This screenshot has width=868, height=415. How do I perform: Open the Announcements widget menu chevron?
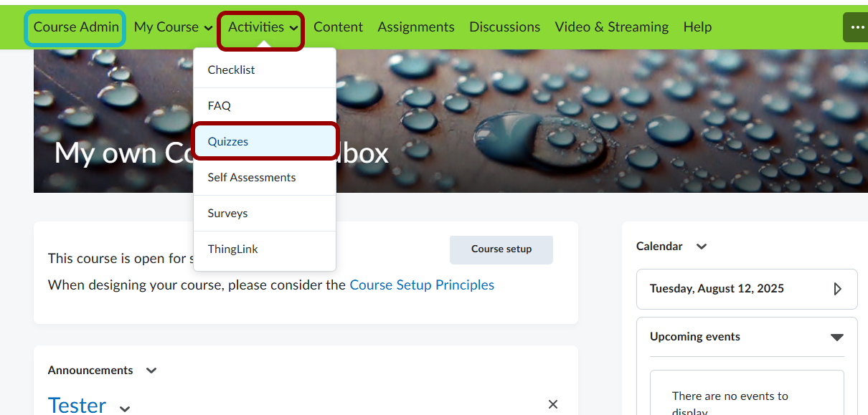click(151, 371)
